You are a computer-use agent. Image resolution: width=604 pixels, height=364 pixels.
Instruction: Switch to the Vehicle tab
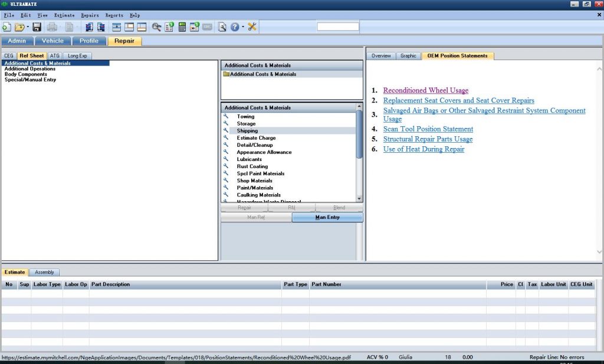52,41
